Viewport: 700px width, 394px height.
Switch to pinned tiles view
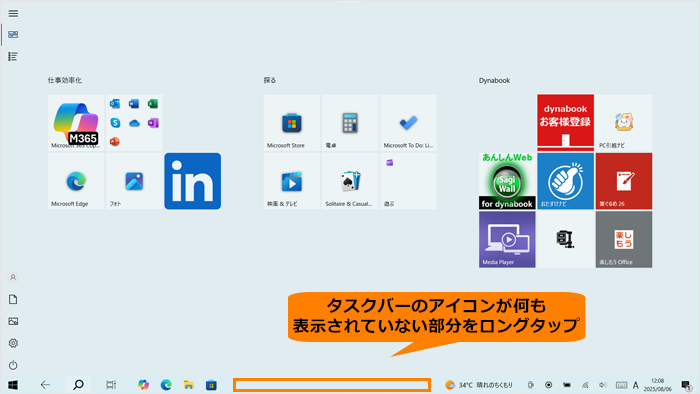(x=13, y=34)
